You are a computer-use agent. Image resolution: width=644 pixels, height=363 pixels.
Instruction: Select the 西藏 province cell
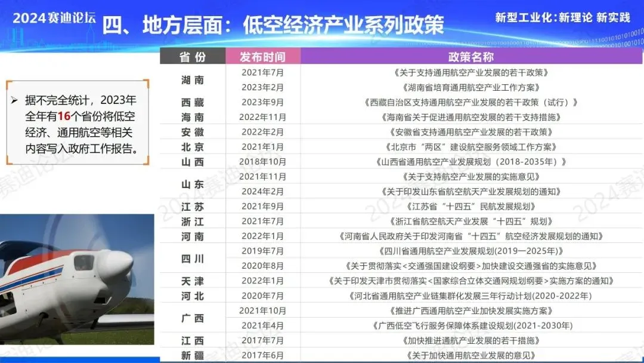(x=193, y=102)
